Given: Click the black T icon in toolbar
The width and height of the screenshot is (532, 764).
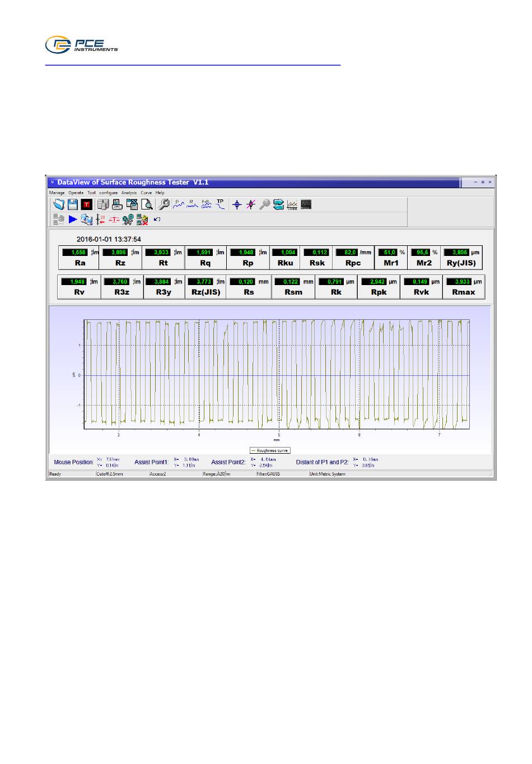Looking at the screenshot, I should tap(87, 204).
